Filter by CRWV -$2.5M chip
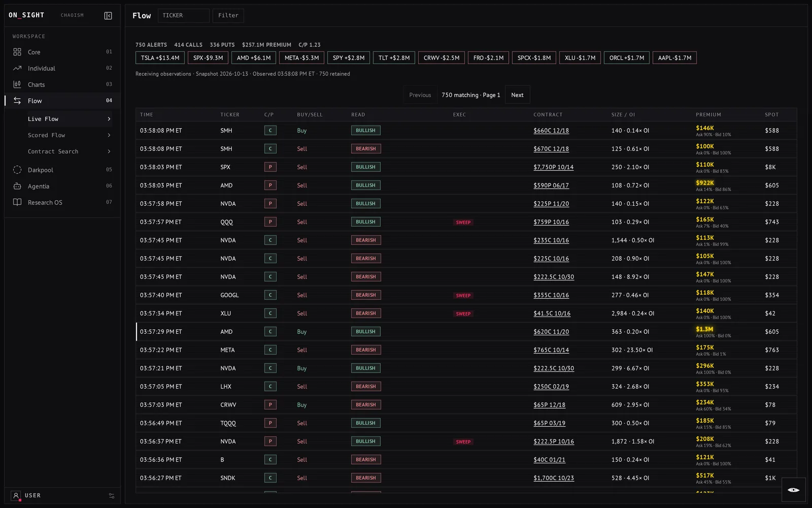 pyautogui.click(x=442, y=58)
